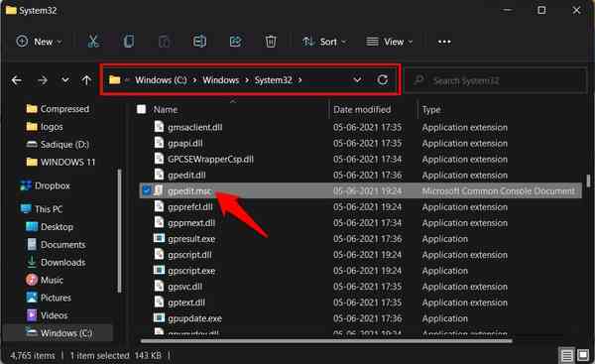Expand chevron after Windows (C:) in path
This screenshot has height=364, width=595.
tap(194, 80)
